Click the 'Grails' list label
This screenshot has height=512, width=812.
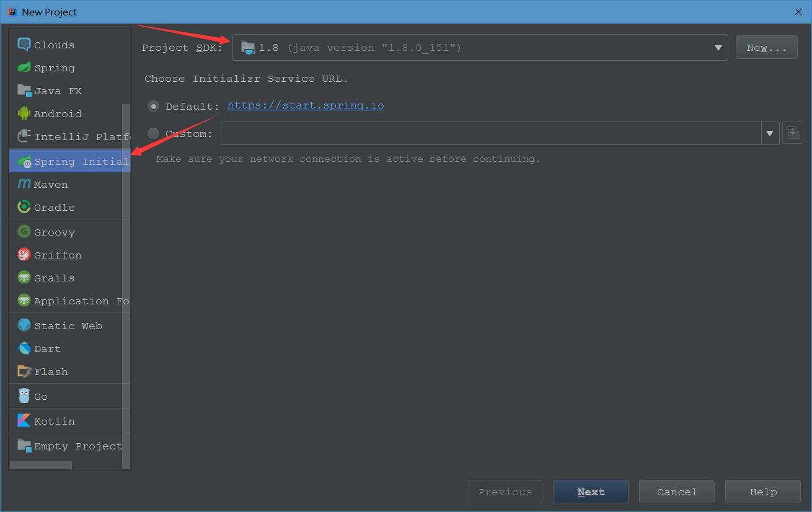(x=54, y=278)
